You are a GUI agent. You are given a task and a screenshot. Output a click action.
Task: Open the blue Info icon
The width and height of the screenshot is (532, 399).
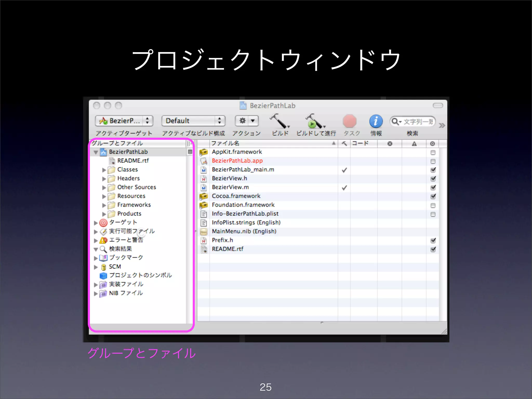coord(376,121)
